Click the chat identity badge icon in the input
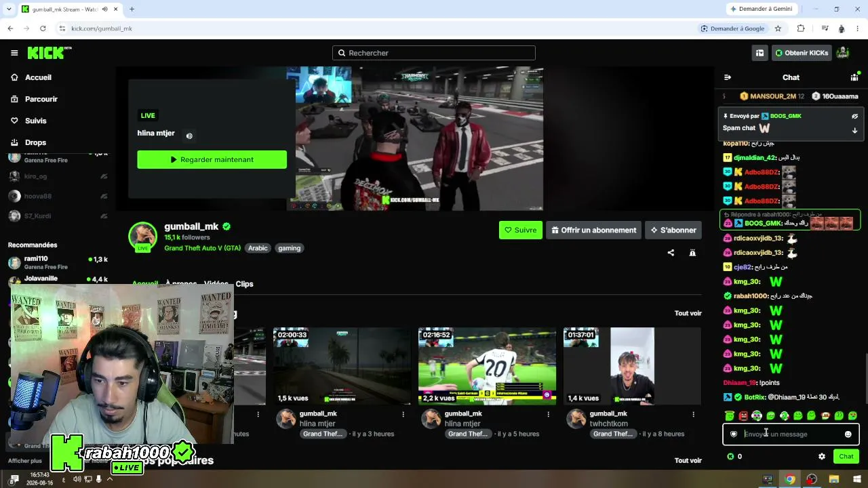This screenshot has height=488, width=868. pos(734,434)
